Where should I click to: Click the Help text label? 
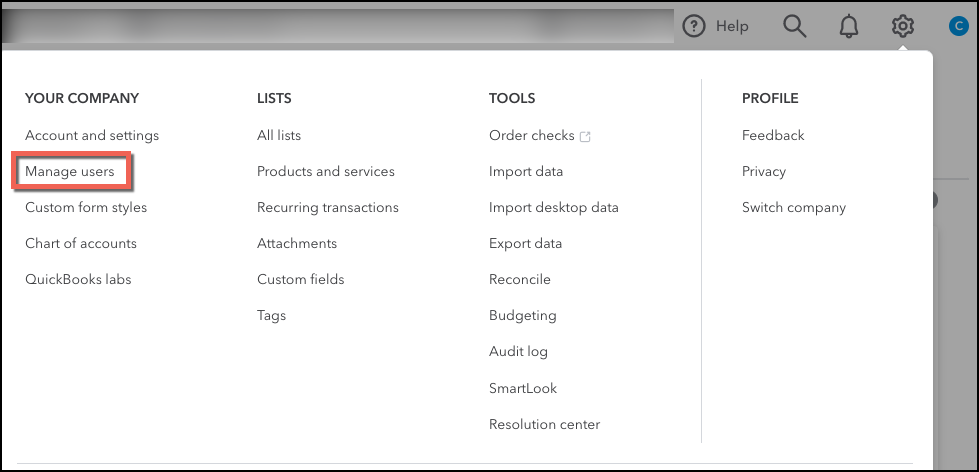[x=732, y=26]
